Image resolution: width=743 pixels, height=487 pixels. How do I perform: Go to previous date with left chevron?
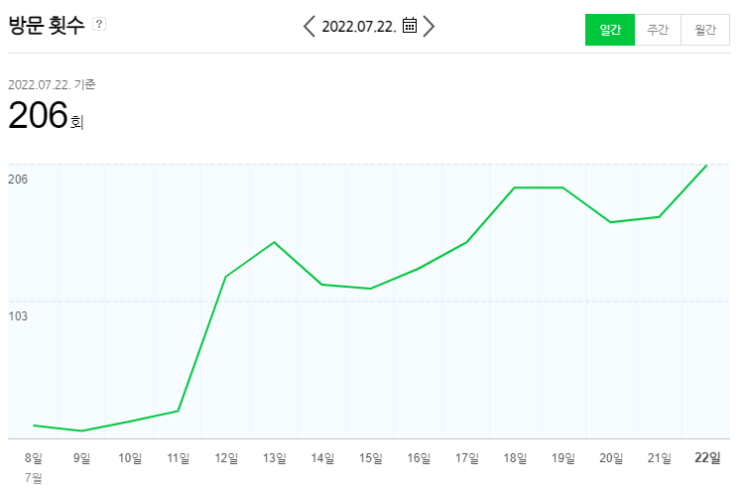pyautogui.click(x=309, y=26)
